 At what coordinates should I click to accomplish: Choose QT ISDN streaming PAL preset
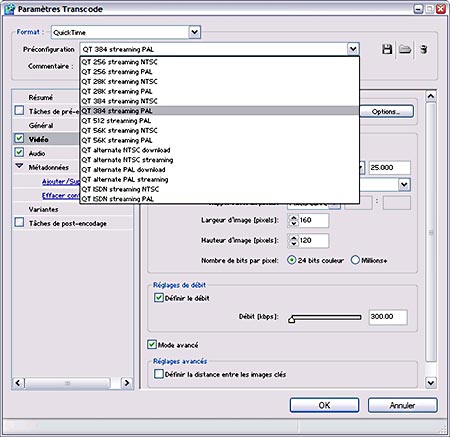tap(219, 199)
